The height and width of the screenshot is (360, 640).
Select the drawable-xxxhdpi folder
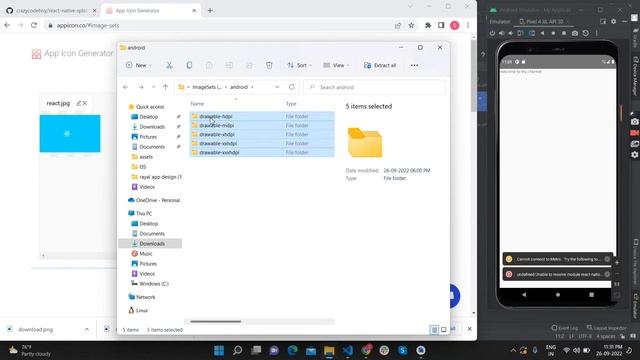(x=262, y=152)
